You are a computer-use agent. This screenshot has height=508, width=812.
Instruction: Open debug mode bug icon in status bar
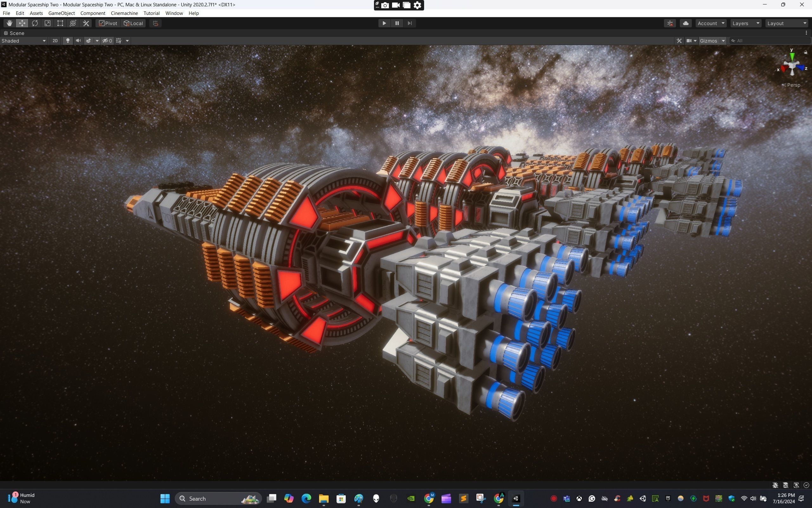776,485
